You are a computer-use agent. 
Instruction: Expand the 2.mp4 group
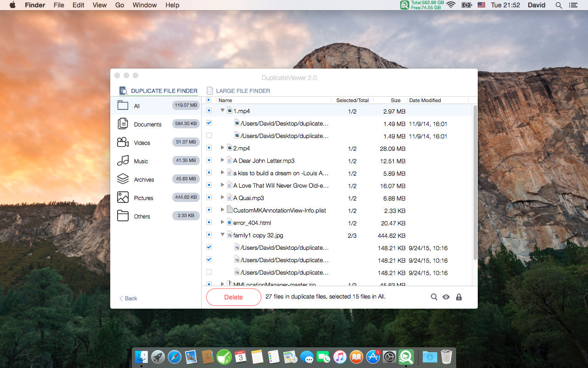(222, 148)
